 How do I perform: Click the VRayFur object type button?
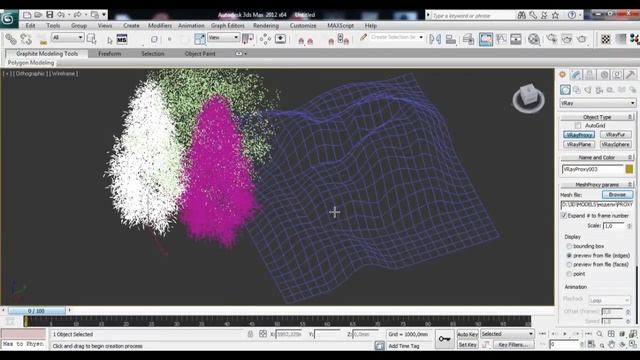(x=616, y=135)
